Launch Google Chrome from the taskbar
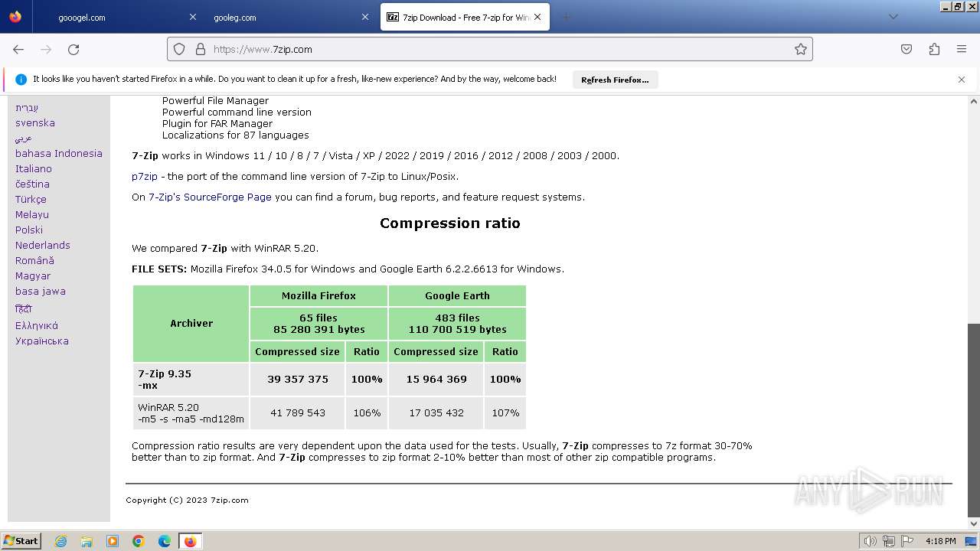Image resolution: width=980 pixels, height=551 pixels. pyautogui.click(x=139, y=541)
